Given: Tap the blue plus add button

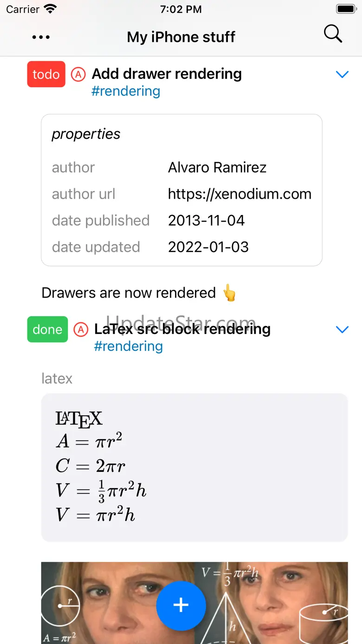Looking at the screenshot, I should (181, 605).
